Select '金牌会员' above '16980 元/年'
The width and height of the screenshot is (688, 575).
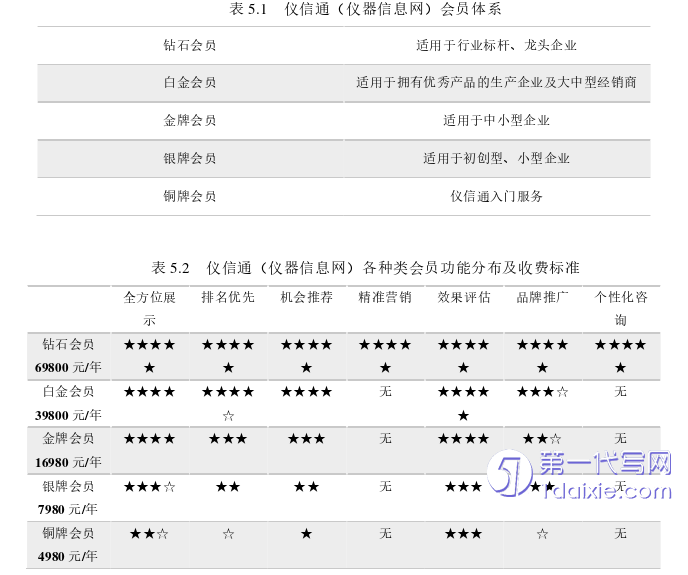point(68,438)
